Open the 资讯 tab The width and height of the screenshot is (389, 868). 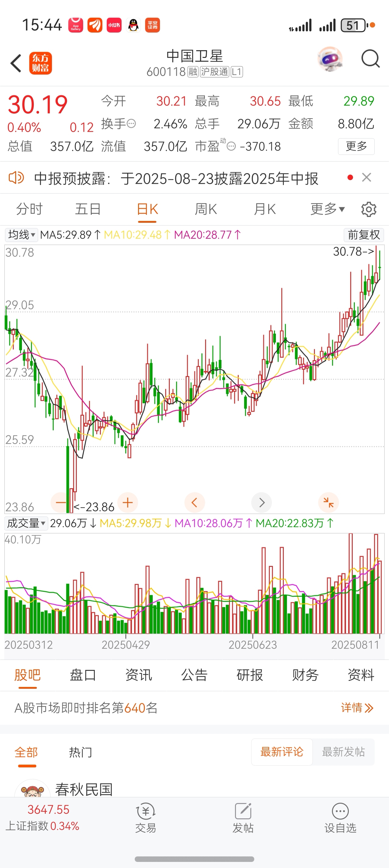[138, 675]
